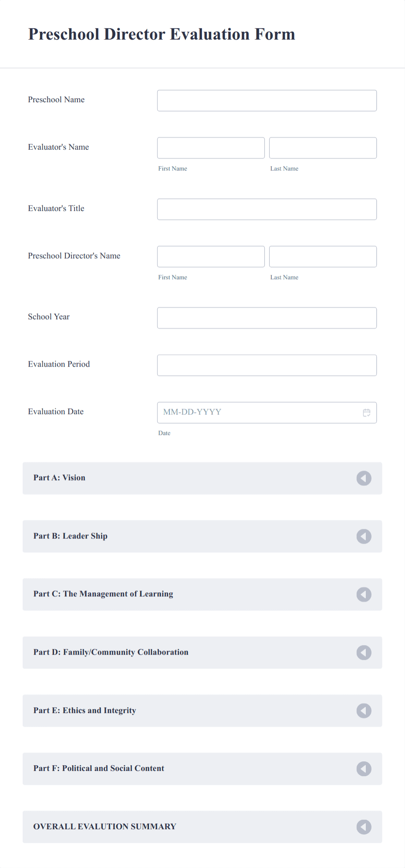Click the Preschool Director's First Name field
The image size is (405, 868).
(210, 256)
